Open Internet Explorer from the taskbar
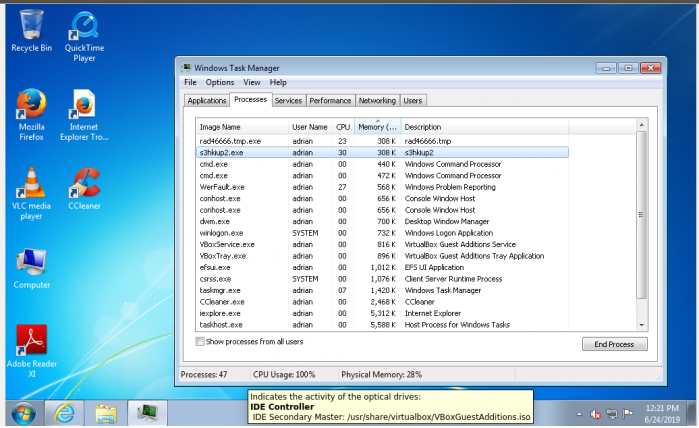This screenshot has height=428, width=699. 64,413
